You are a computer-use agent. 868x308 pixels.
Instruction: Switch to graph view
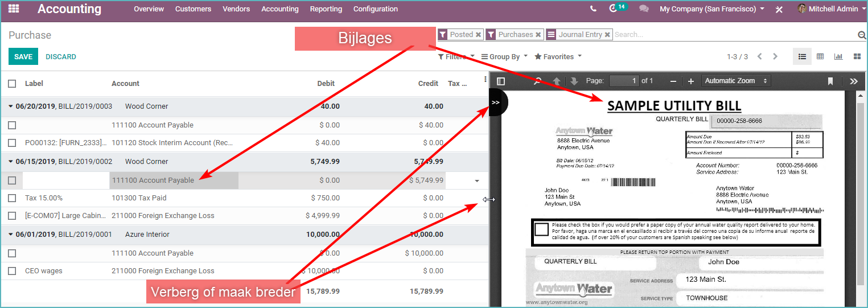(838, 56)
